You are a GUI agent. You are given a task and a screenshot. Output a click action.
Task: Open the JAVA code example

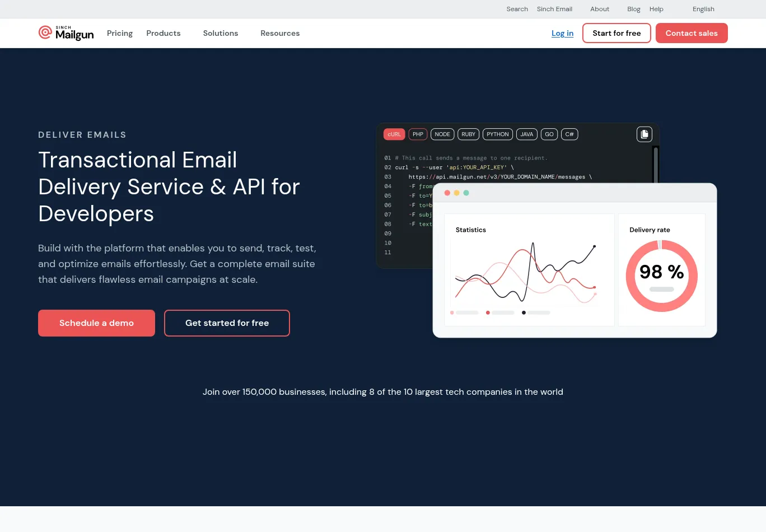click(526, 134)
